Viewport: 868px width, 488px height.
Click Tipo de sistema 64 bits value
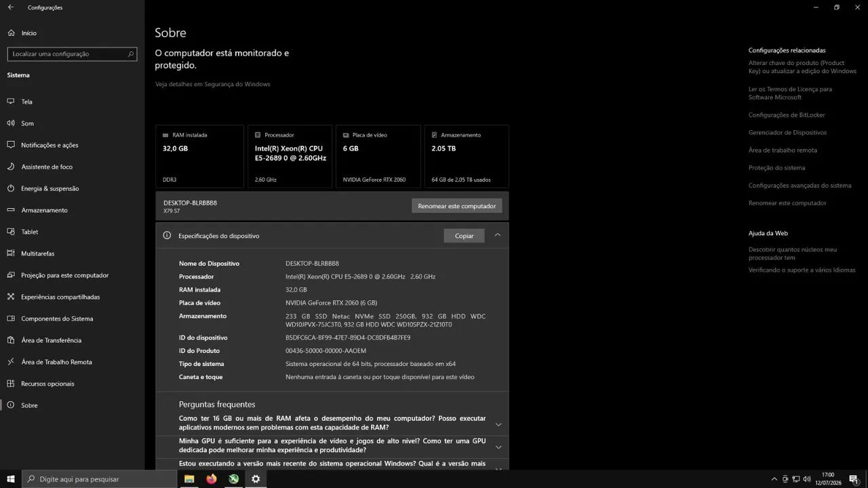370,364
